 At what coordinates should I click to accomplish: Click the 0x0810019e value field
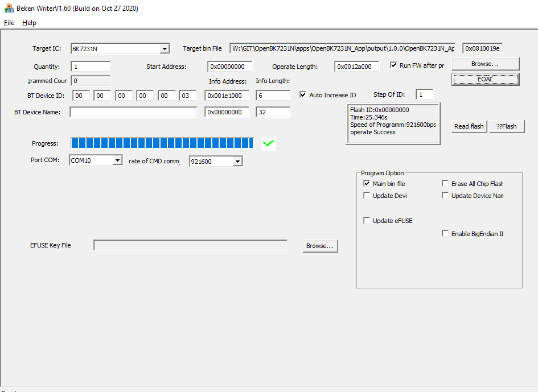point(482,48)
